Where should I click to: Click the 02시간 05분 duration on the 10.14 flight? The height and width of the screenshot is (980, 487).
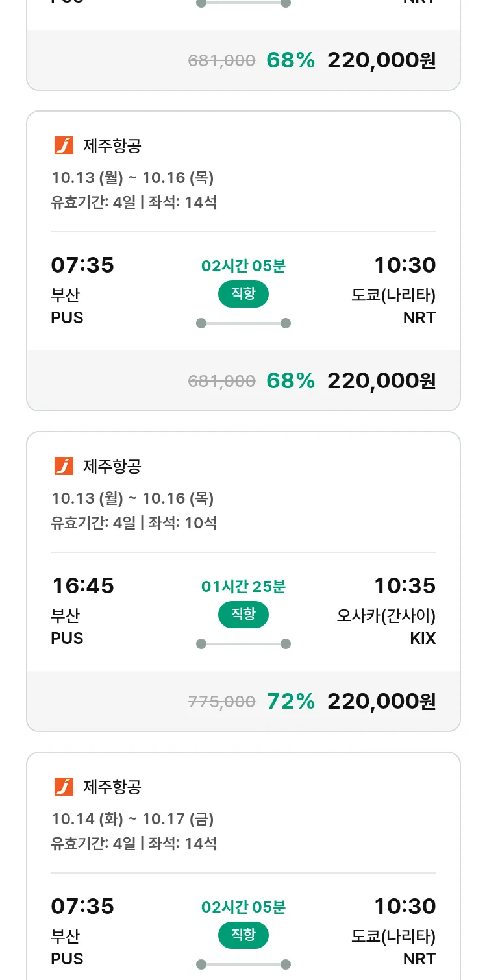[243, 907]
